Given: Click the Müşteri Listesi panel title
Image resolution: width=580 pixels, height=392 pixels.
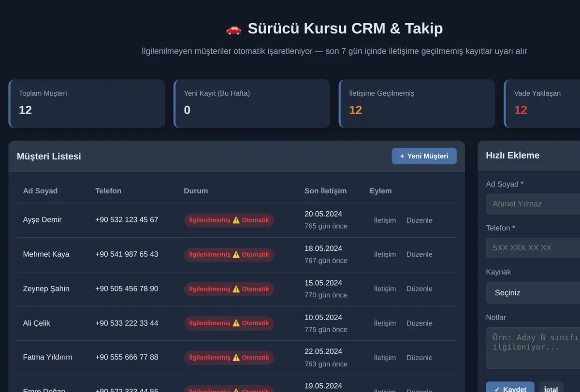Looking at the screenshot, I should (49, 156).
